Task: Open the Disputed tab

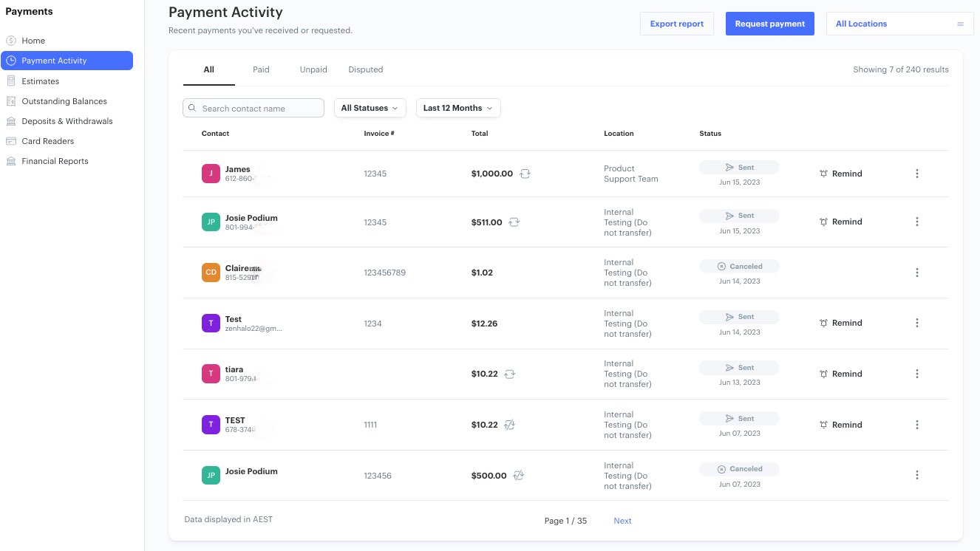Action: click(365, 69)
